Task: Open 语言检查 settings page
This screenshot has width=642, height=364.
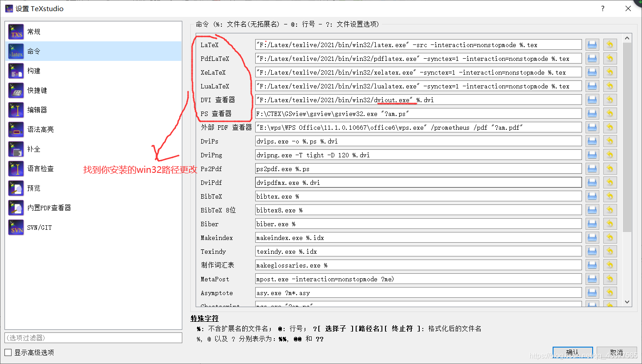Action: [x=93, y=168]
